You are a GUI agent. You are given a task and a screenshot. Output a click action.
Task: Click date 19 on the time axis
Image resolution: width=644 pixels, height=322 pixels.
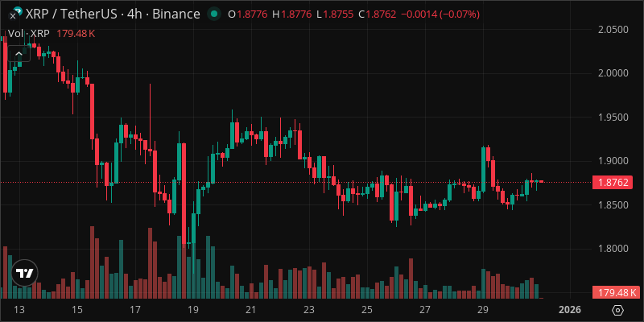[x=193, y=309]
